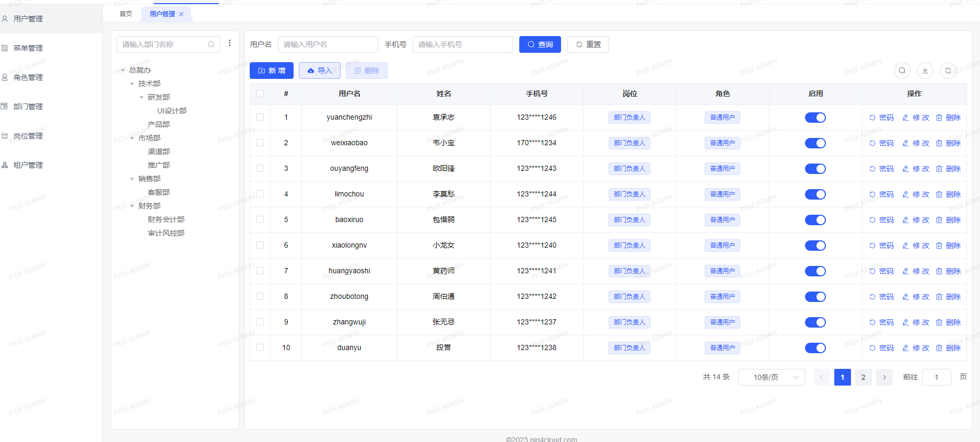
Task: Check the box for ouyangfeng row
Action: point(260,168)
